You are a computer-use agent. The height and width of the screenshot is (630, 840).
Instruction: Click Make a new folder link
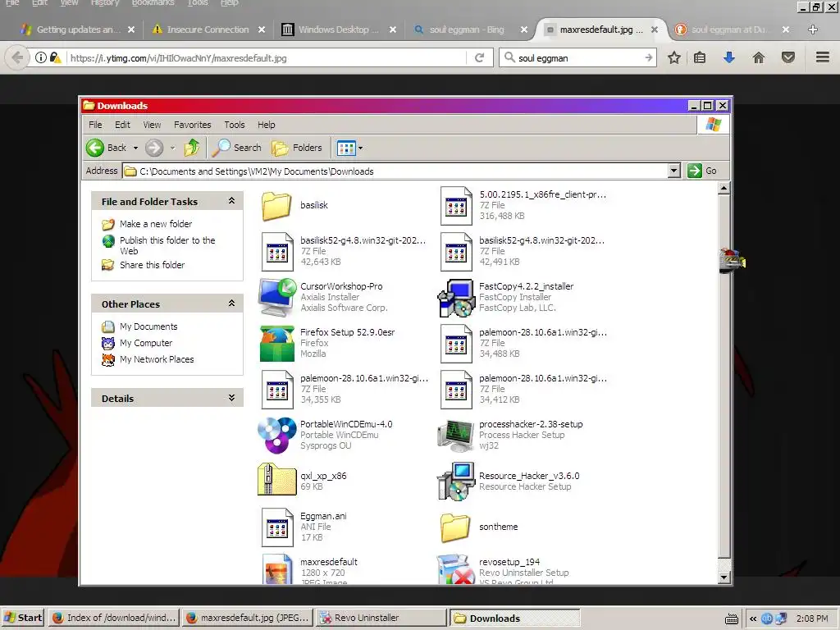155,224
